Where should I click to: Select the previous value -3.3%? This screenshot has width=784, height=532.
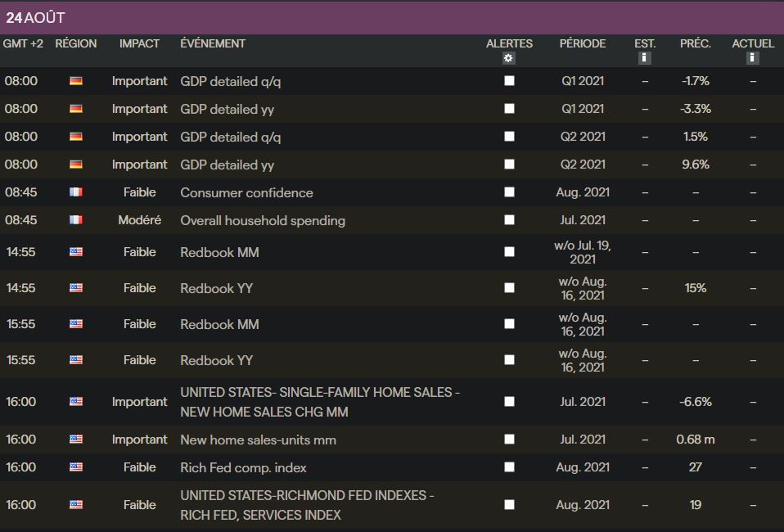695,109
